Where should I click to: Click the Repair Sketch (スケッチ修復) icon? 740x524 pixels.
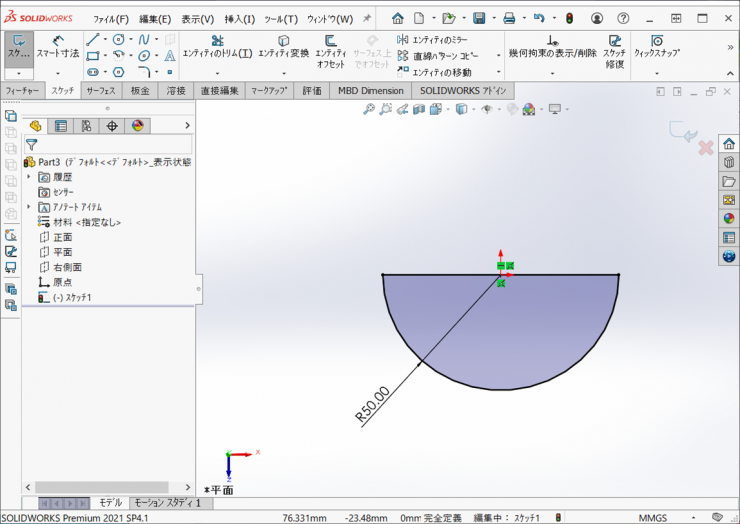click(614, 46)
